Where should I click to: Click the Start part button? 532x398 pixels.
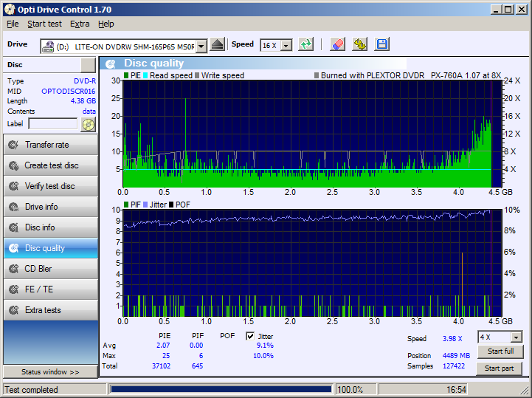click(499, 368)
